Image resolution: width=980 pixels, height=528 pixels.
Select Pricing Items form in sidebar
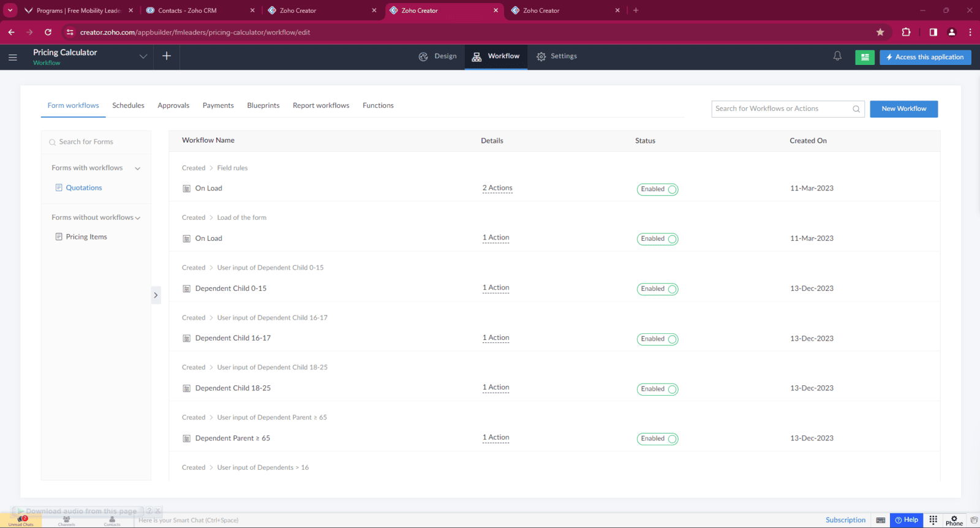coord(86,237)
